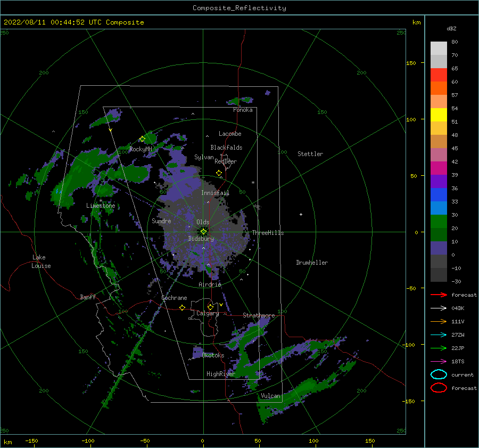Click the HighRiver city label
Viewport: 479px width, 448px height.
[x=221, y=374]
